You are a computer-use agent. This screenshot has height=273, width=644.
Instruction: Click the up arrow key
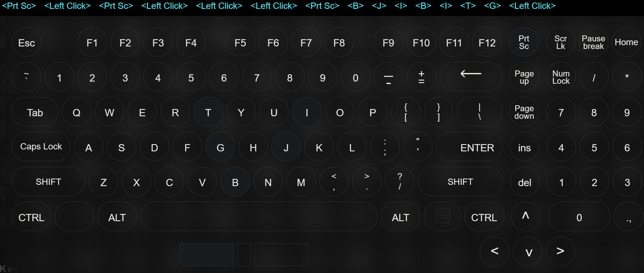coord(525,216)
